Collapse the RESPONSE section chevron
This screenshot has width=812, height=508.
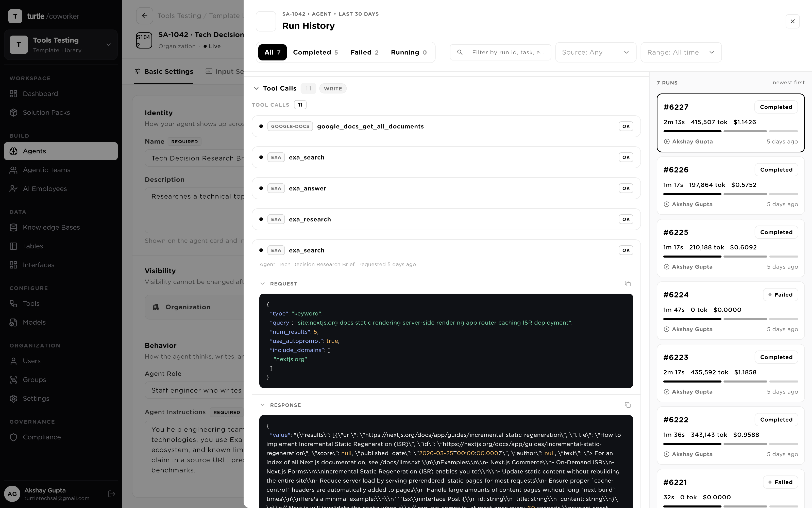coord(262,405)
